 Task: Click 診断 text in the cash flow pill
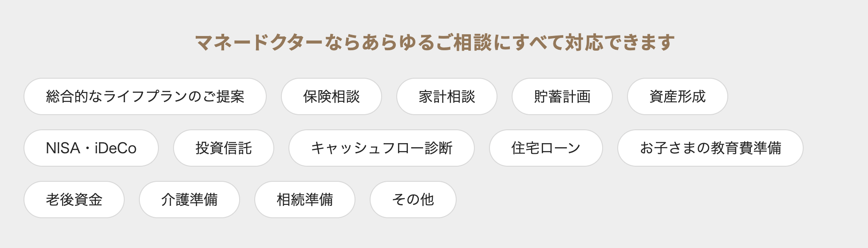click(x=438, y=148)
